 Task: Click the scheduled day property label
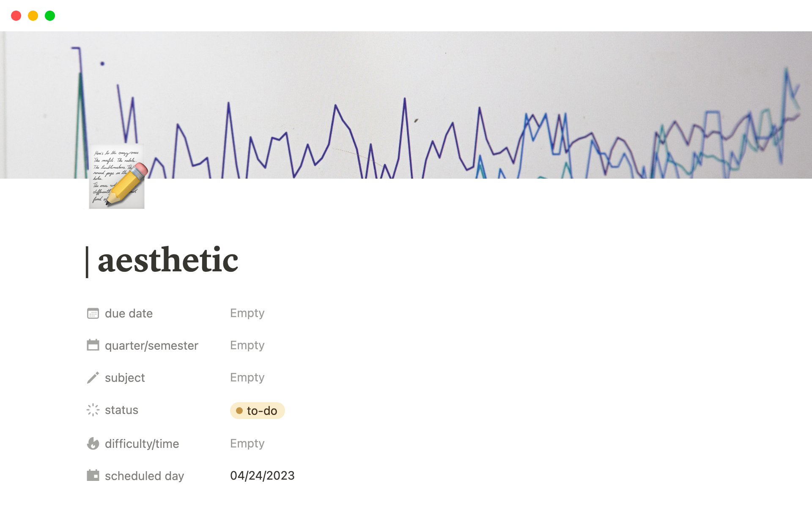point(144,476)
